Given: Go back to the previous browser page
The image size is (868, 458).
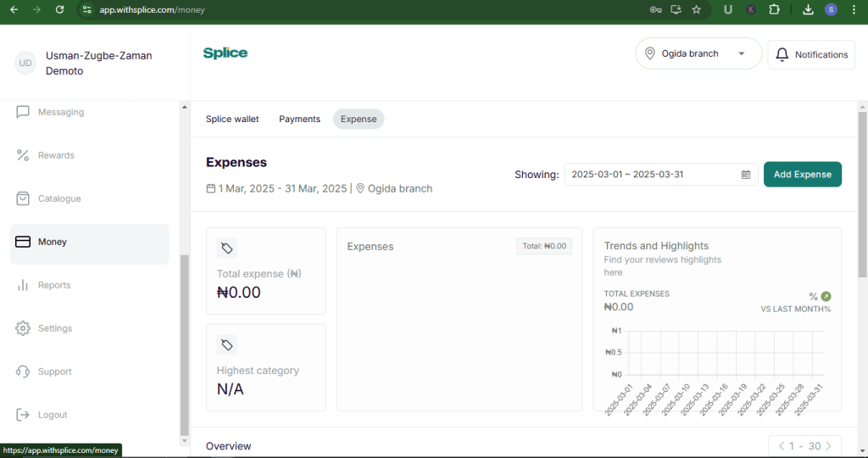Looking at the screenshot, I should tap(14, 9).
